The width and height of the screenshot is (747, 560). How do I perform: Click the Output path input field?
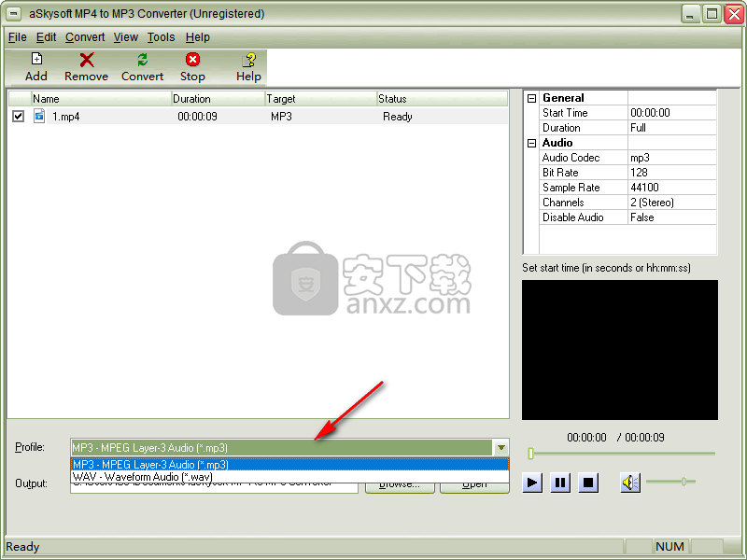pyautogui.click(x=215, y=487)
